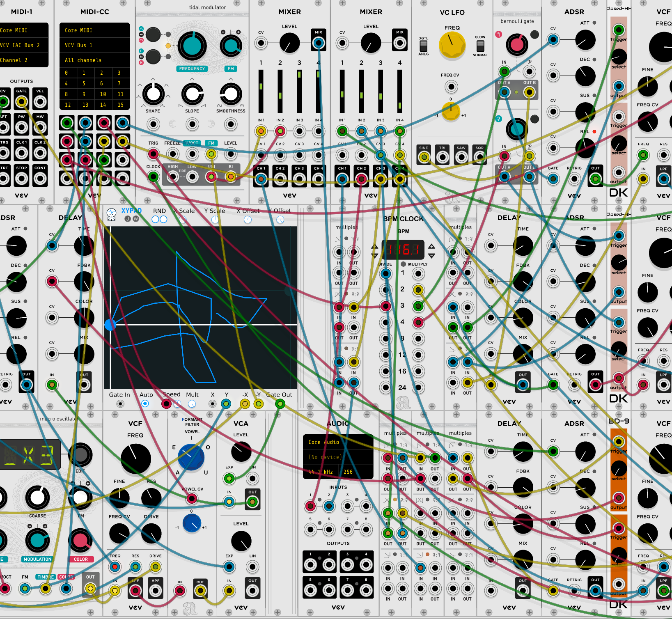Open the MIDI-1 Channel 2 dropdown

coord(24,60)
